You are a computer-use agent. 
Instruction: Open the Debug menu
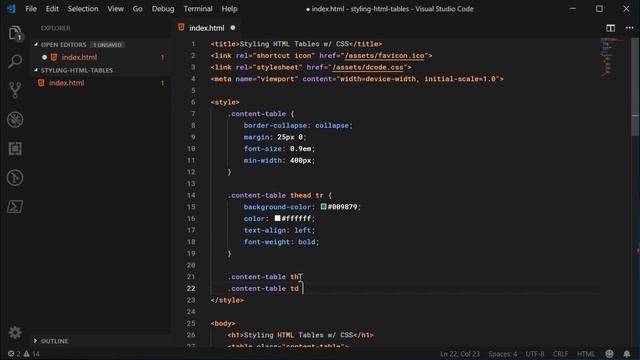[163, 9]
